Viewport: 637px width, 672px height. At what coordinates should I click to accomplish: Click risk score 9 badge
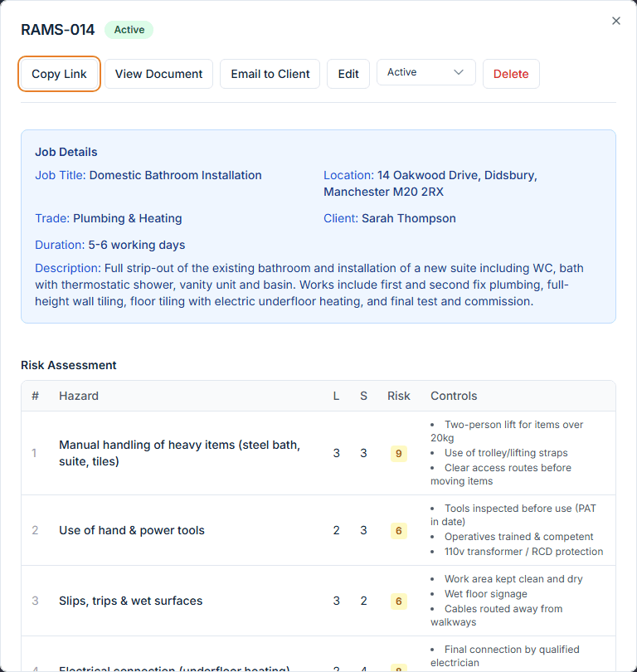399,454
